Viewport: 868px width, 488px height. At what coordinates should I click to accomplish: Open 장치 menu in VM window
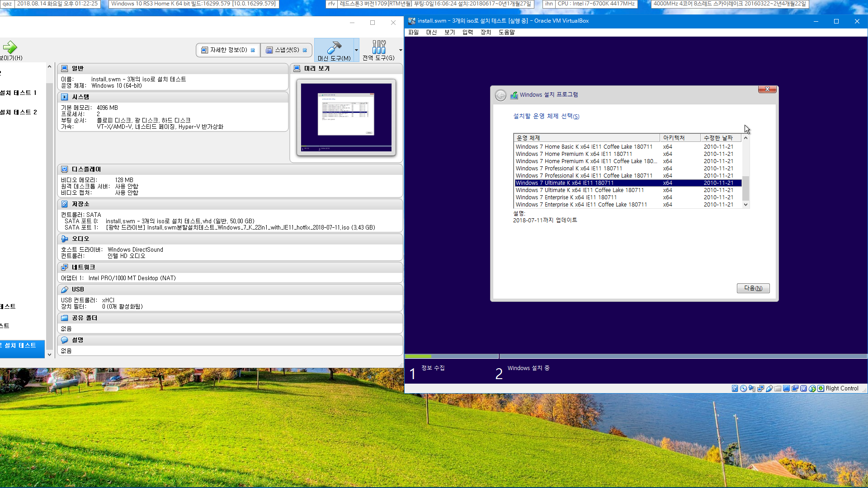[486, 32]
